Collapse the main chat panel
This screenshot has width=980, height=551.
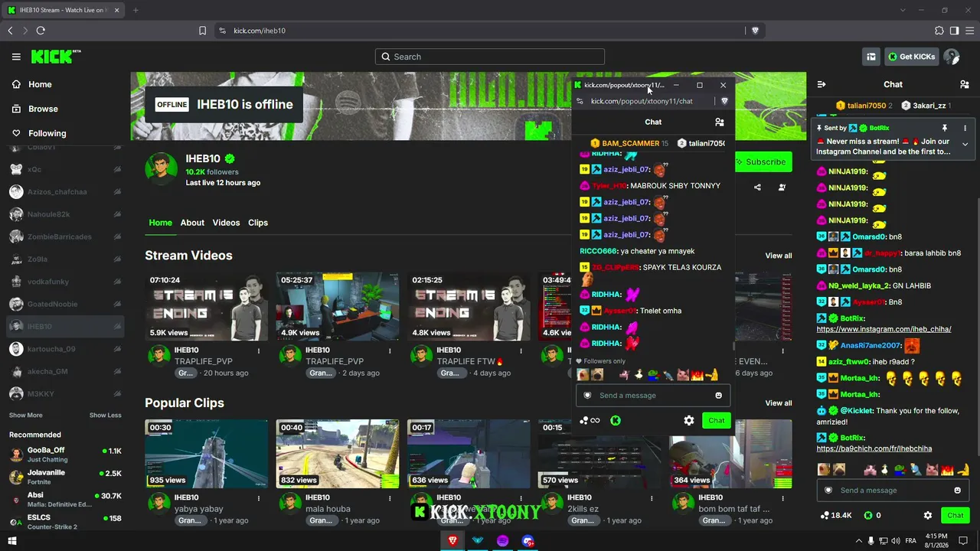(822, 84)
